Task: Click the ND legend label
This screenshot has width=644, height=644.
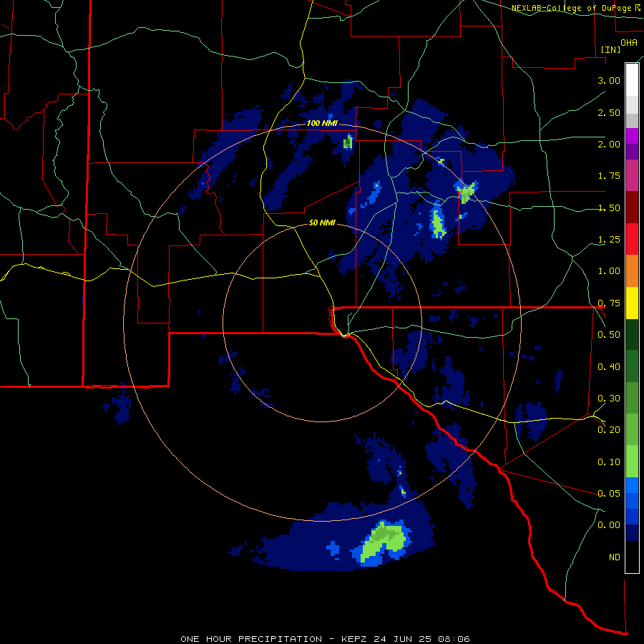Action: tap(615, 557)
